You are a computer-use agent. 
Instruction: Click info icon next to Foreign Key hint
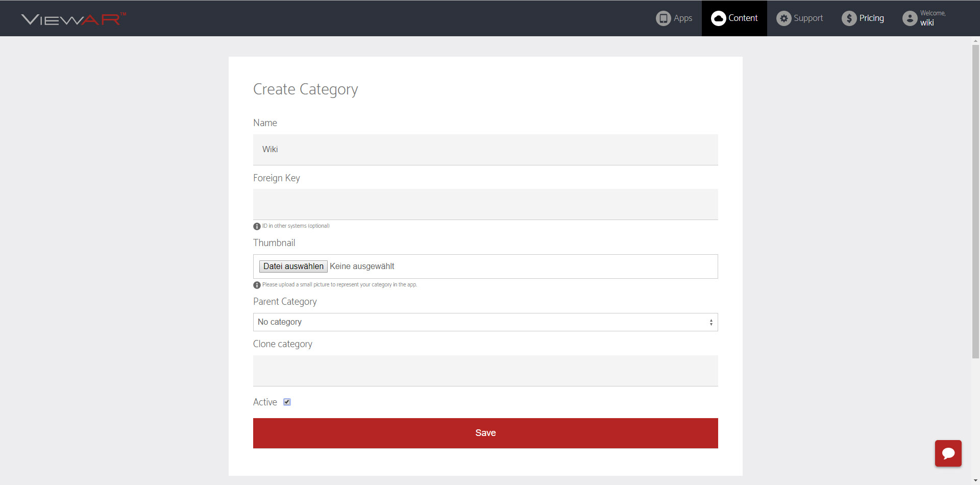[x=257, y=226]
